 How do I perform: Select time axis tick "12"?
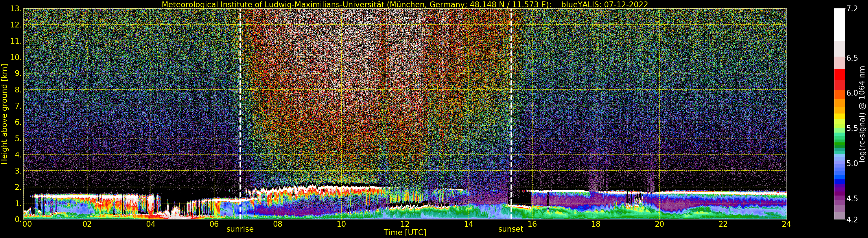coord(405,224)
